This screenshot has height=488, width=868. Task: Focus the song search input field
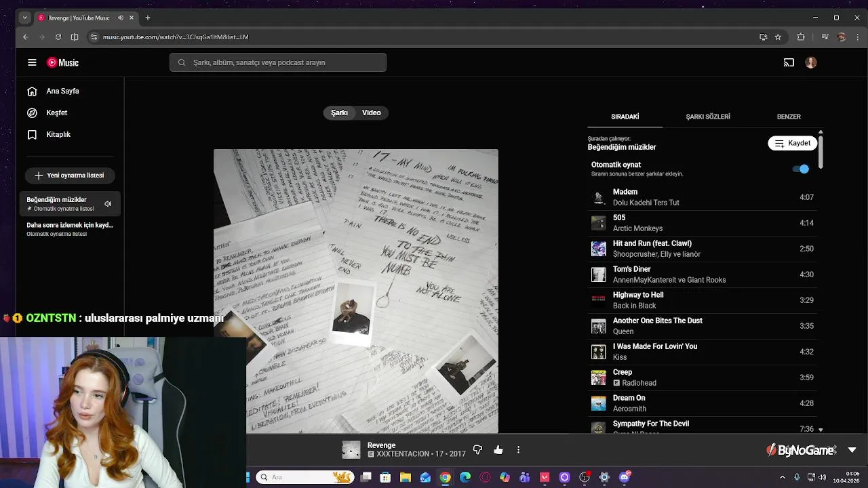pos(278,62)
